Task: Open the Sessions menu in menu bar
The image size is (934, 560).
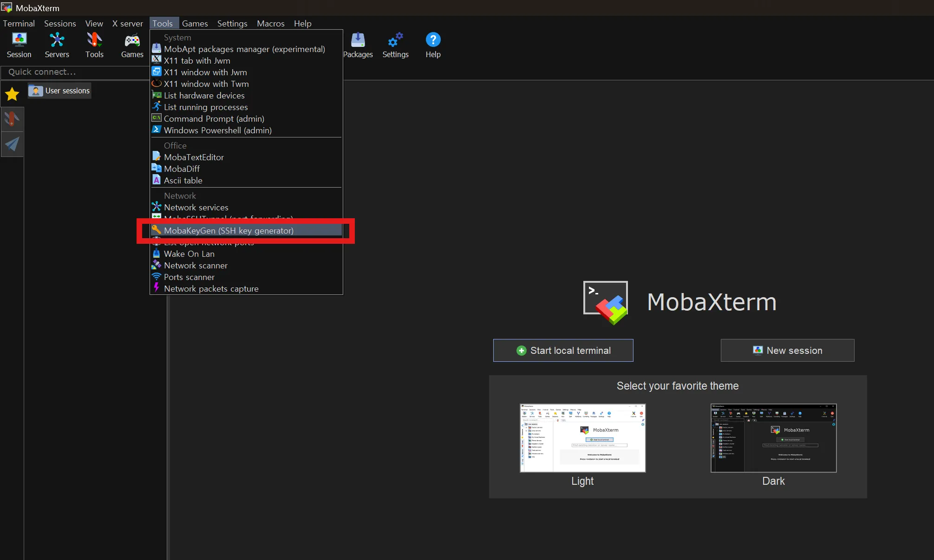Action: tap(60, 24)
